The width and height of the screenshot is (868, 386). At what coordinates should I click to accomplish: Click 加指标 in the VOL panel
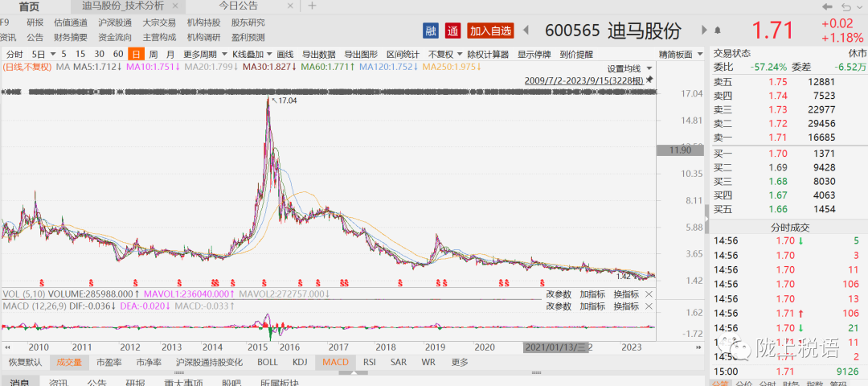(x=592, y=294)
